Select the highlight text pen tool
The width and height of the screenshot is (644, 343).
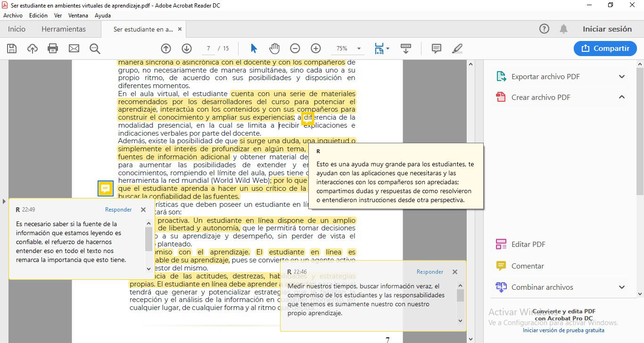[457, 49]
